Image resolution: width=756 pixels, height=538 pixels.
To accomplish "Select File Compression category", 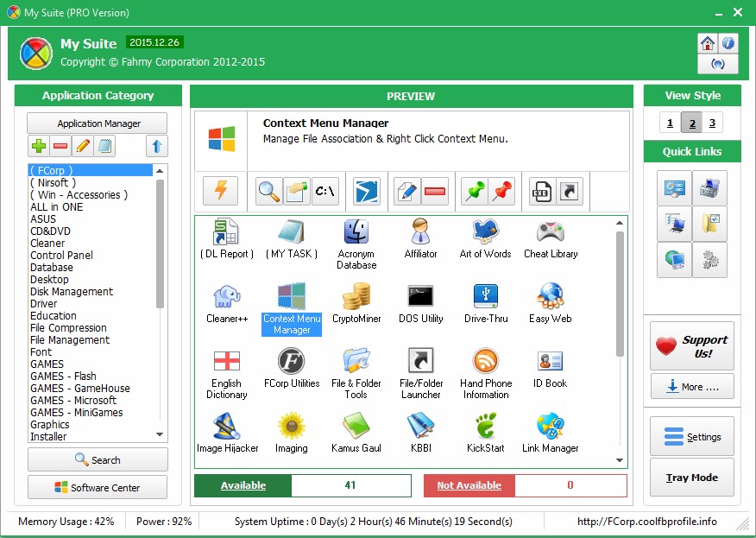I will coord(91,327).
